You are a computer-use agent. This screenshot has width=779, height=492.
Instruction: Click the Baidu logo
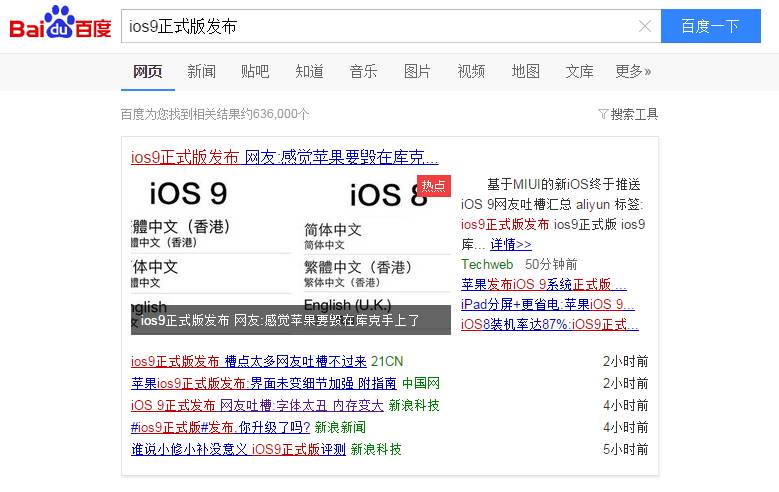click(x=60, y=23)
